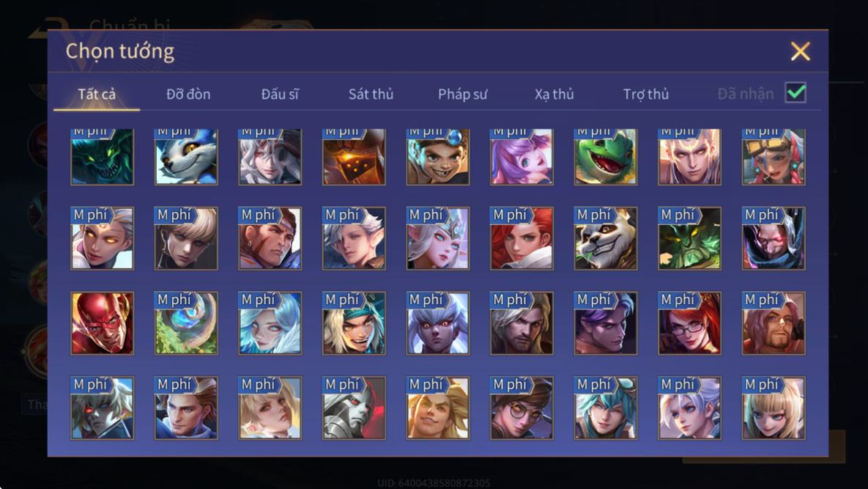Open the Sát thủ tab
Viewport: 868px width, 489px height.
point(371,94)
